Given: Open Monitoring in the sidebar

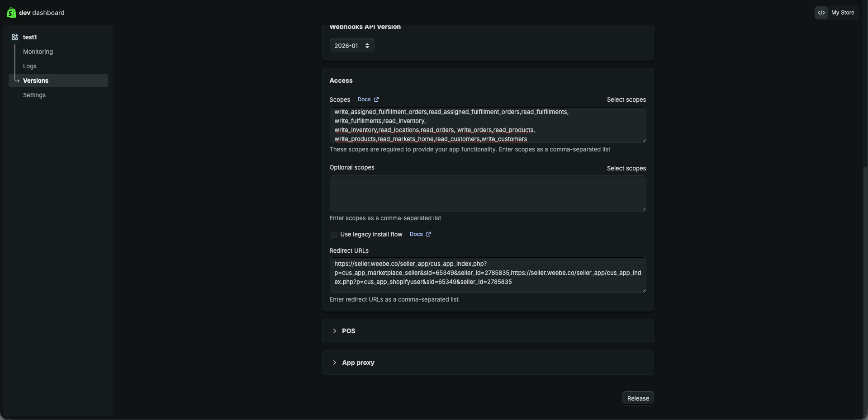Looking at the screenshot, I should 38,52.
